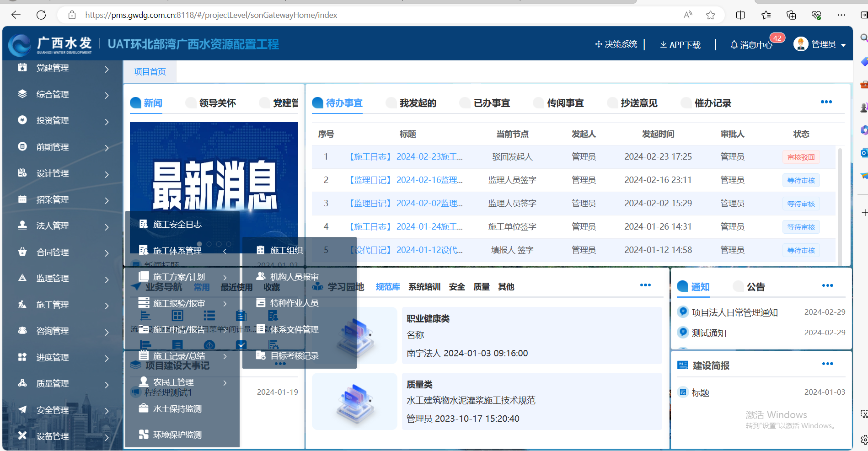Click the 消息中心 bell icon

pos(734,45)
